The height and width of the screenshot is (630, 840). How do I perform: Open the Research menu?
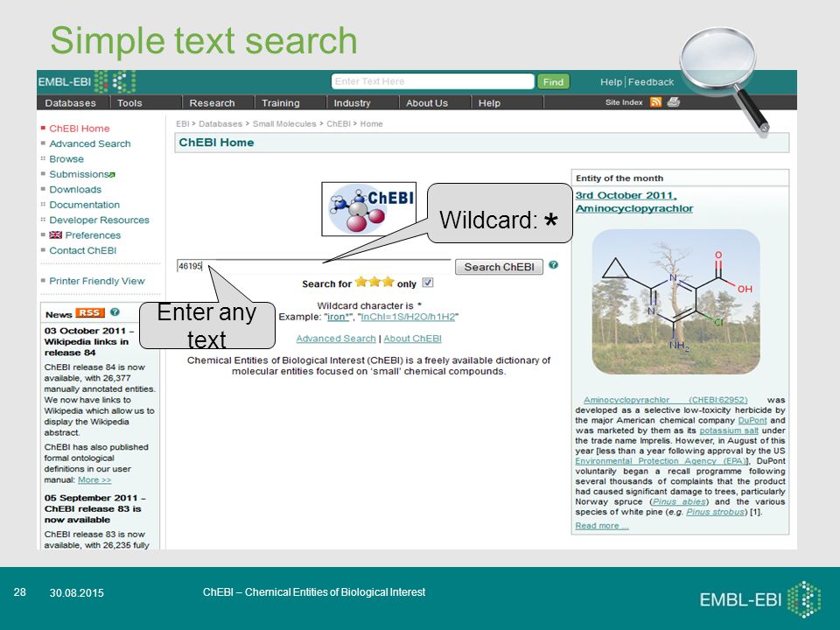(x=212, y=103)
